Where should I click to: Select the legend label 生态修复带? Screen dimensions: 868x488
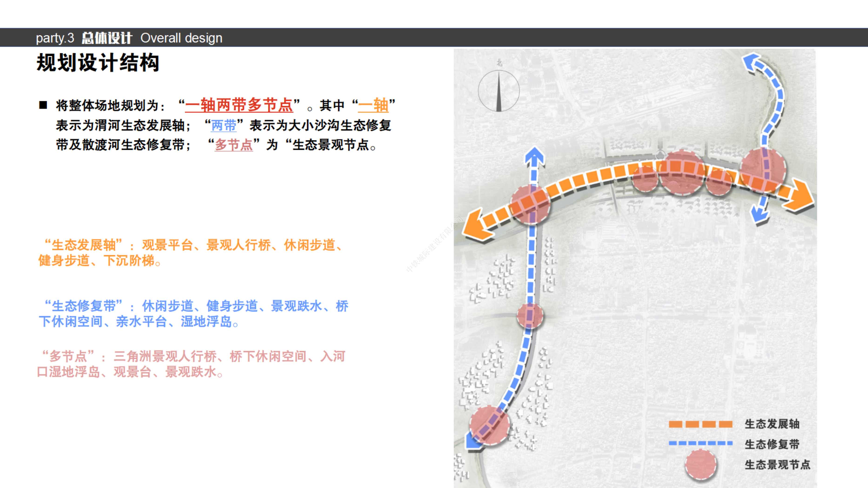(772, 444)
